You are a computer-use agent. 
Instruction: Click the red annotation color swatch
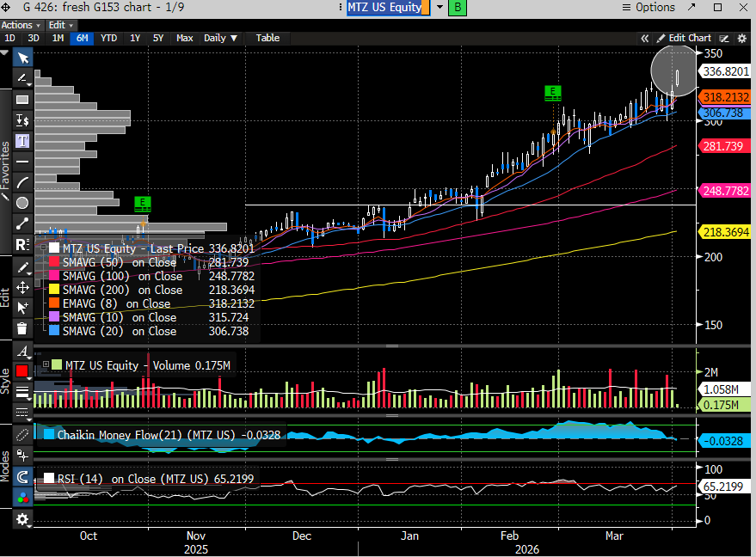(22, 371)
